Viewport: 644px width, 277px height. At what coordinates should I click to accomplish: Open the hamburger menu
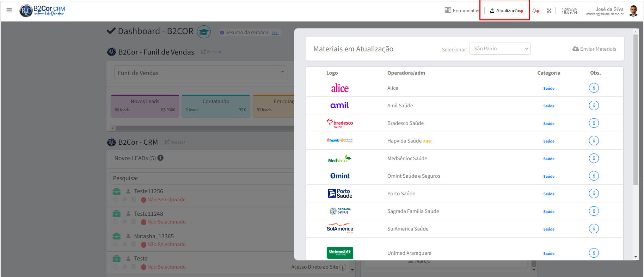9,10
